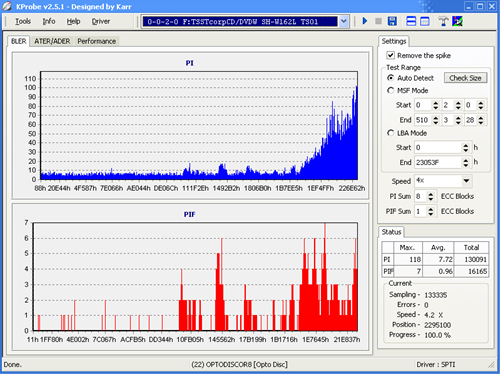
Task: Open the drive selection dropdown
Action: [x=344, y=22]
